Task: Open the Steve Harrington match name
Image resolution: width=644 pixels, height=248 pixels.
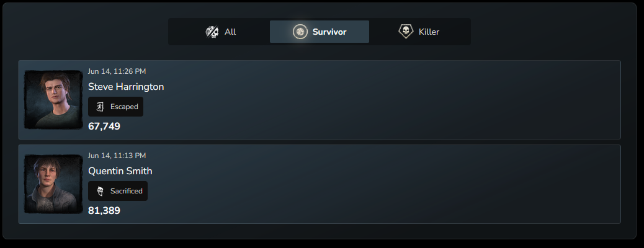Action: coord(126,87)
